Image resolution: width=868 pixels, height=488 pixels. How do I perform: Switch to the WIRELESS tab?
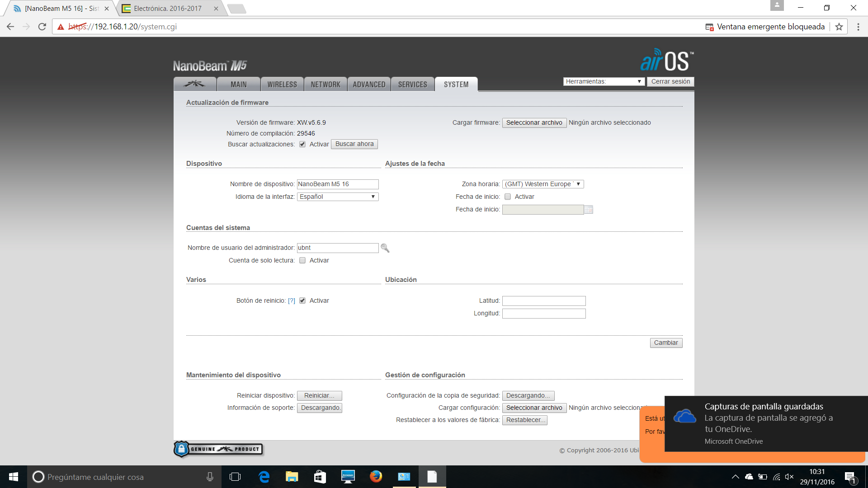tap(282, 84)
